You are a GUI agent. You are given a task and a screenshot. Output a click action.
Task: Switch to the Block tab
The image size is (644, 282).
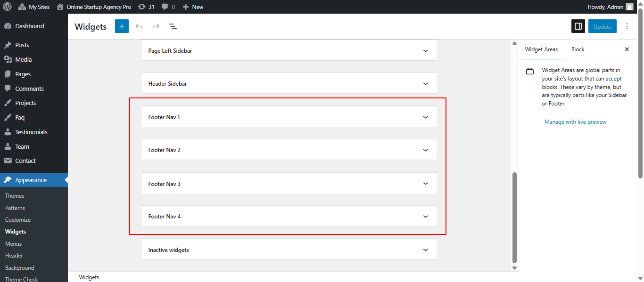[578, 49]
